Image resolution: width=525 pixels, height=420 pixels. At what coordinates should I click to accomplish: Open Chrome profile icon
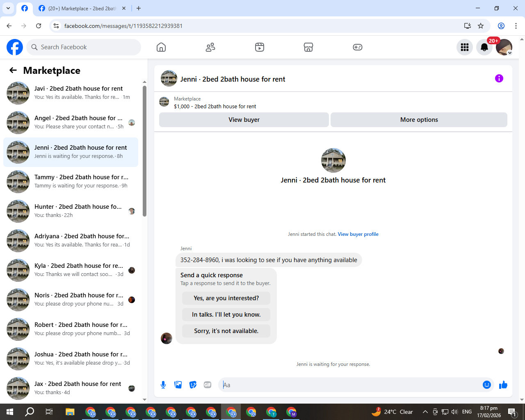[x=501, y=26]
